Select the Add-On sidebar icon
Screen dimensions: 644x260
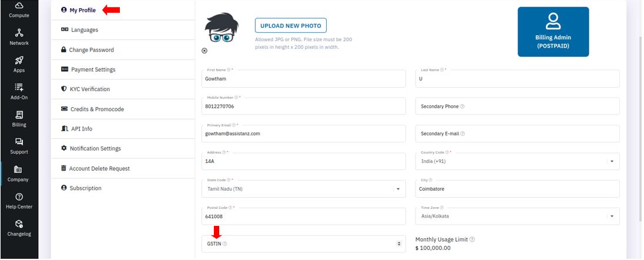19,87
